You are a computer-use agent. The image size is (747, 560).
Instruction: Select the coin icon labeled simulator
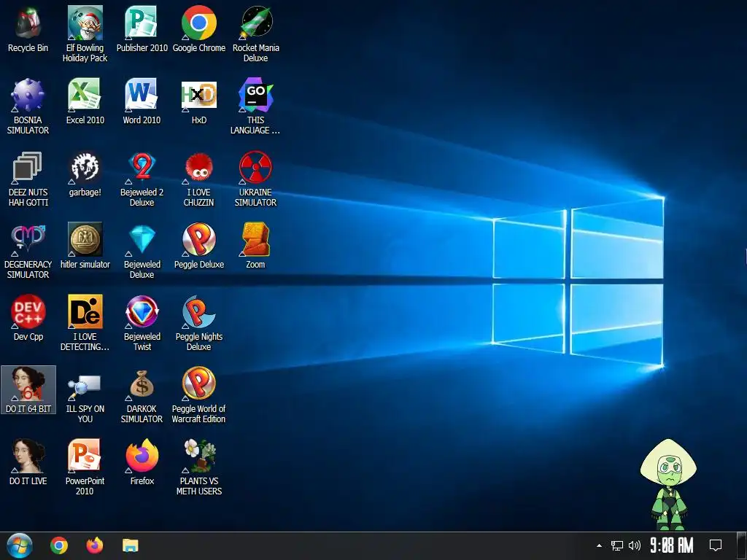click(85, 246)
